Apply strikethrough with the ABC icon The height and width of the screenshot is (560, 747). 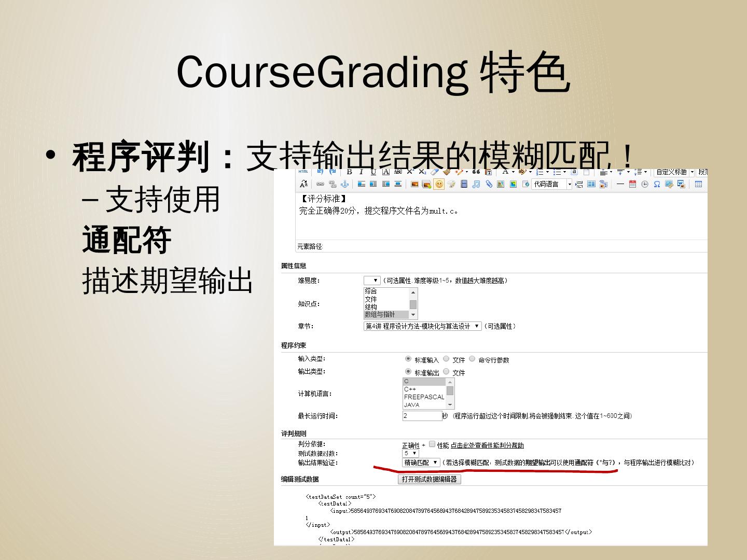pos(398,172)
